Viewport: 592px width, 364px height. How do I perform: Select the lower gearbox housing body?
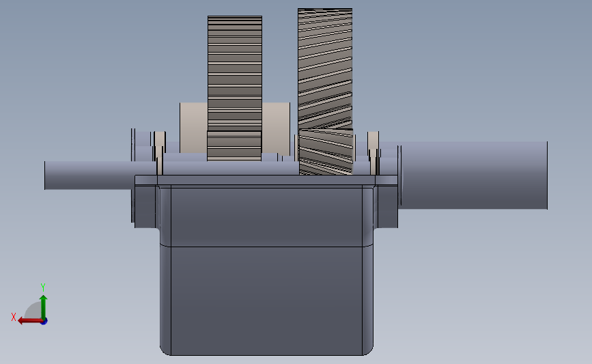[266, 301]
